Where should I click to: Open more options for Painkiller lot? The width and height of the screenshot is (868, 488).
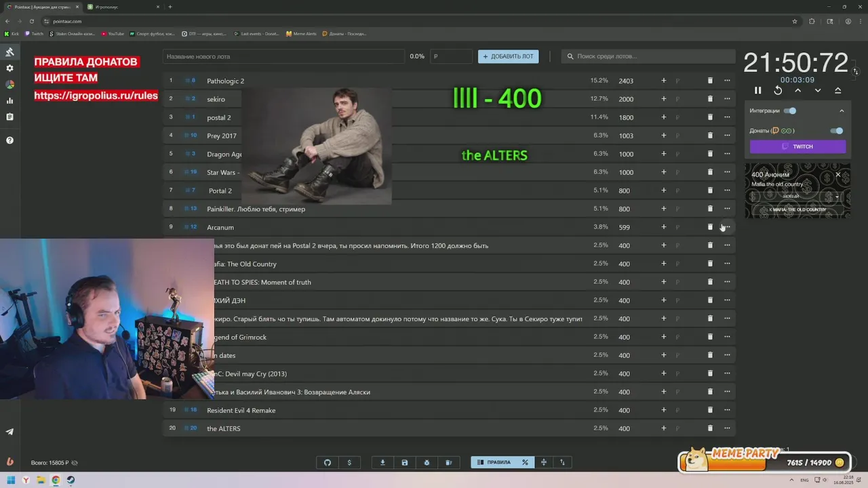(727, 209)
